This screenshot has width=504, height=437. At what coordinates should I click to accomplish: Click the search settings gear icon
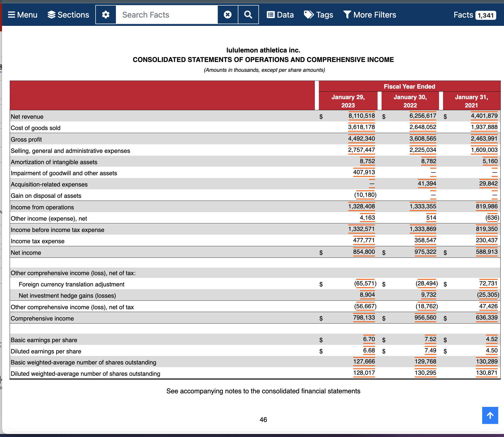click(x=106, y=15)
